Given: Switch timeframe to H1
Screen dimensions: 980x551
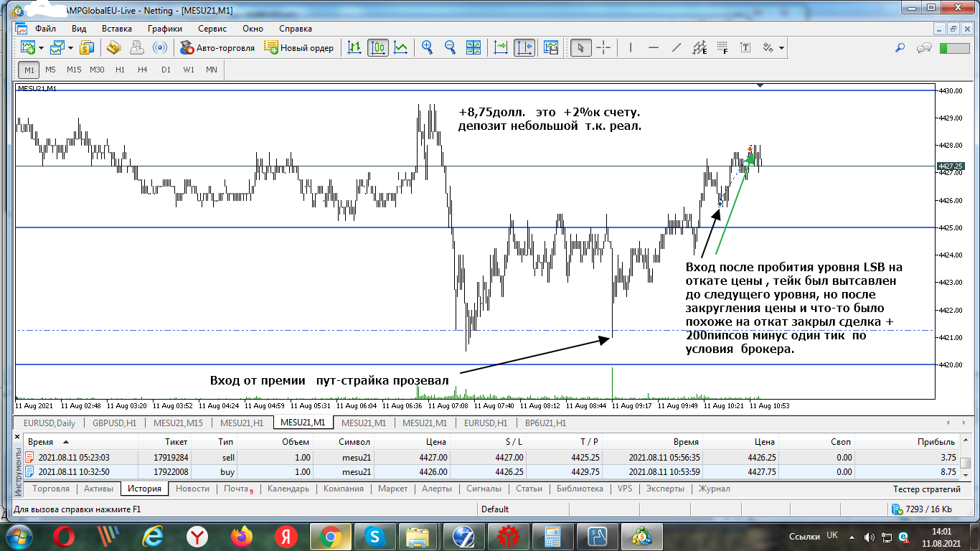Looking at the screenshot, I should tap(120, 70).
